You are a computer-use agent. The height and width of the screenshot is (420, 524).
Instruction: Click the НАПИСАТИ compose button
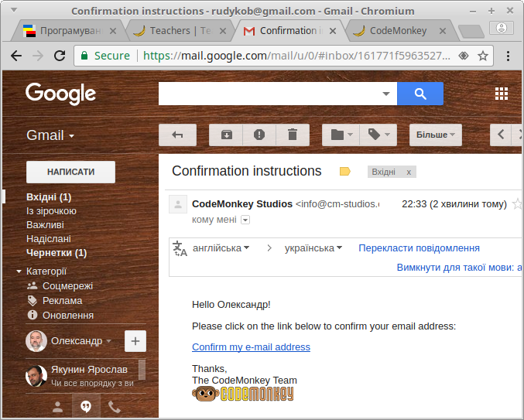71,172
